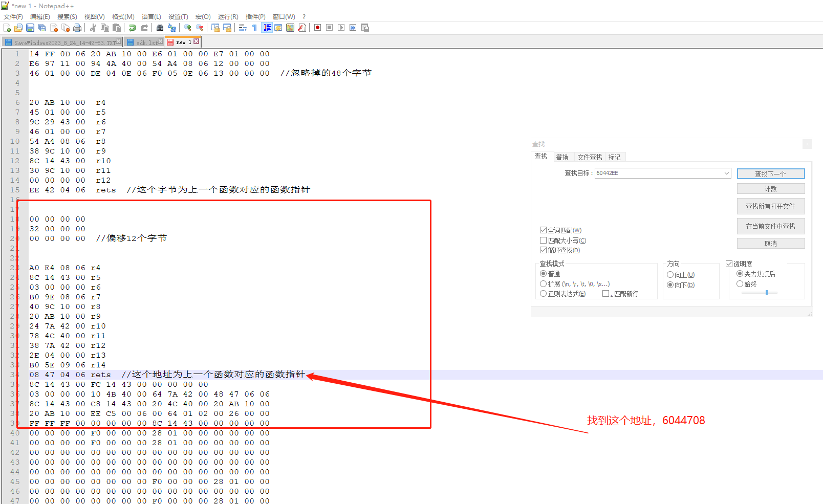Open the 文件 menu
This screenshot has width=823, height=504.
click(13, 17)
